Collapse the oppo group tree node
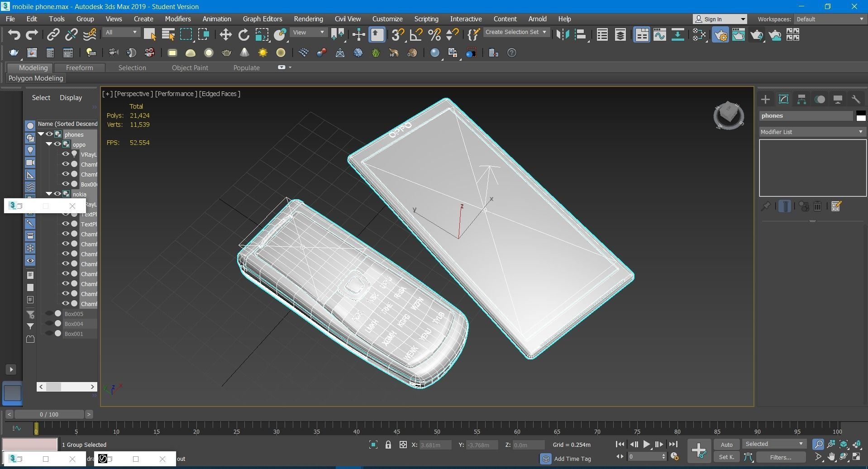The image size is (868, 469). (49, 144)
